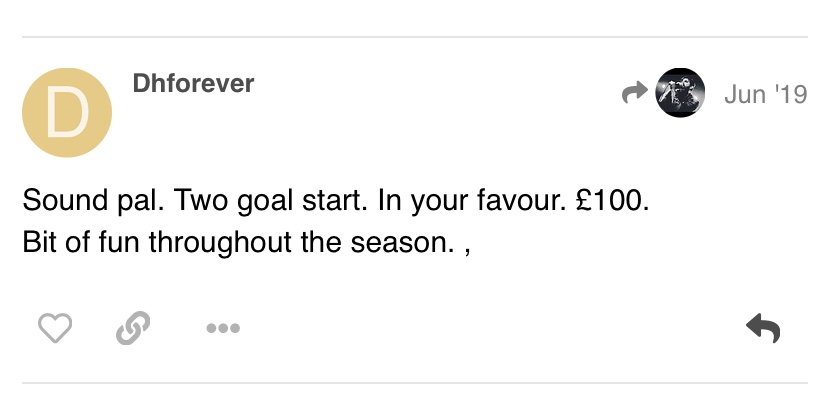The width and height of the screenshot is (828, 407).
Task: Open the Dhforever username profile link
Action: coord(193,83)
